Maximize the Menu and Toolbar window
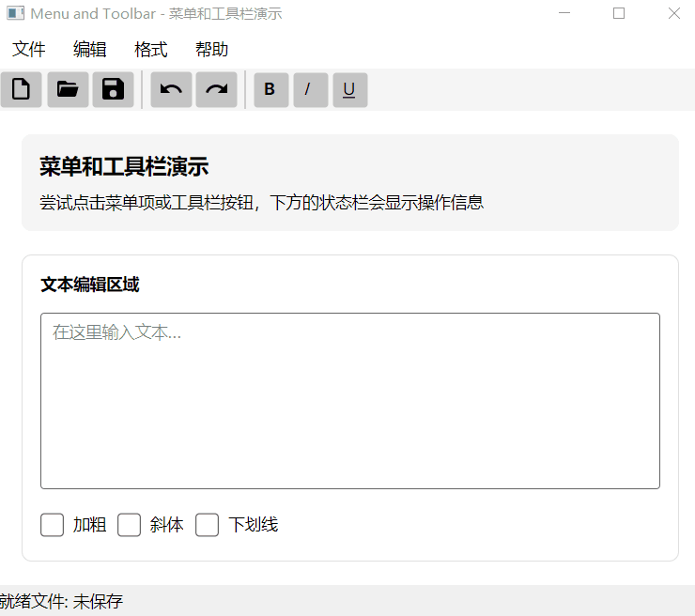Screen dimensions: 695x616 [619, 13]
